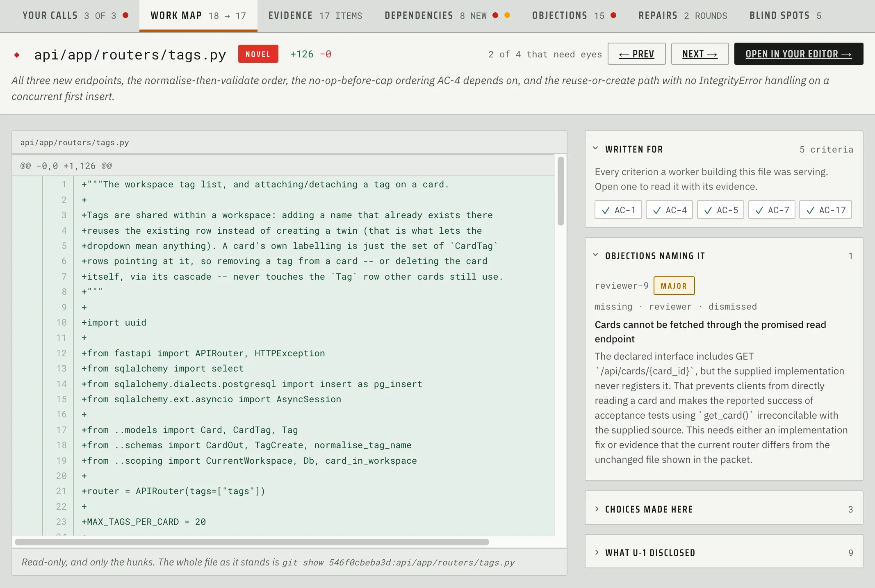This screenshot has height=588, width=875.
Task: Click line 12 fastapi import statement
Action: 203,353
